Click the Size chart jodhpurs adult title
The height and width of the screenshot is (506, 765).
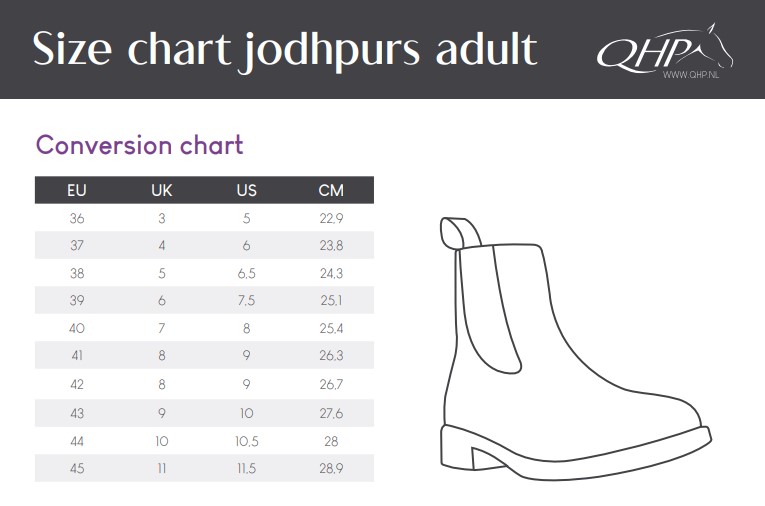click(x=285, y=50)
